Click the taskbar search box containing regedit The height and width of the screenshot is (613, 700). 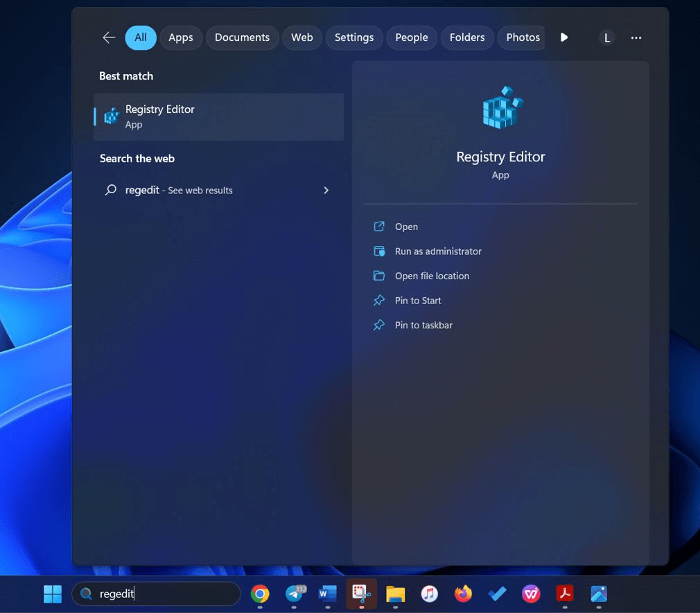click(156, 594)
